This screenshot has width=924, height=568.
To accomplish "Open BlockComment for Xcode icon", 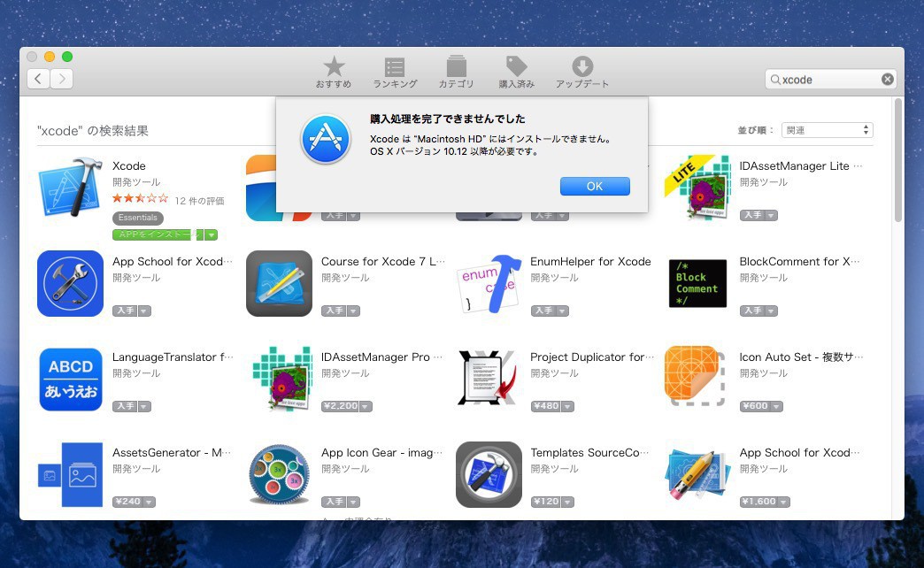I will tap(697, 283).
